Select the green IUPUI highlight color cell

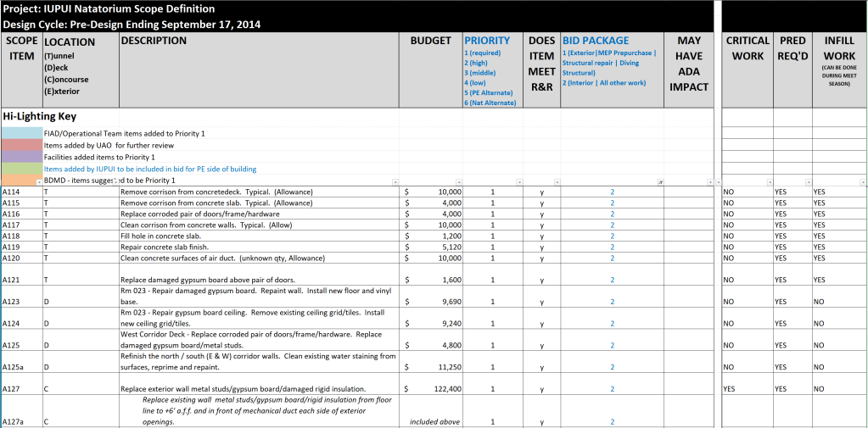[x=21, y=169]
